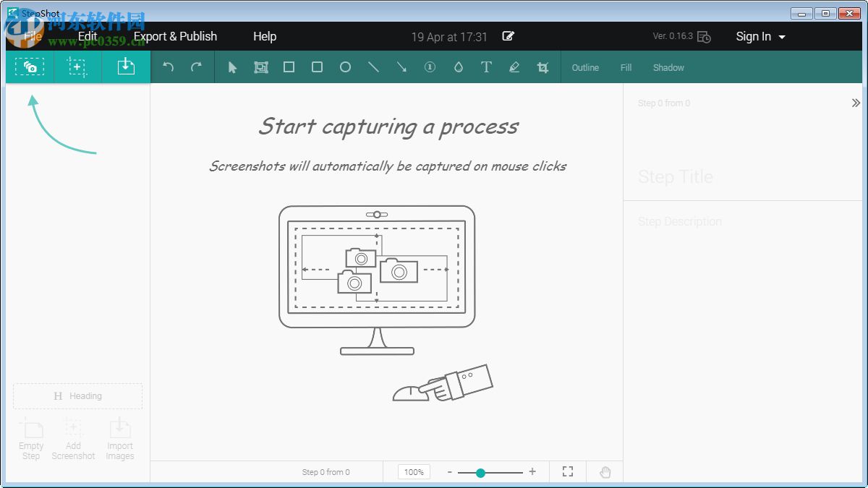Open the Shadow options
Screen dimensions: 868x488
668,67
